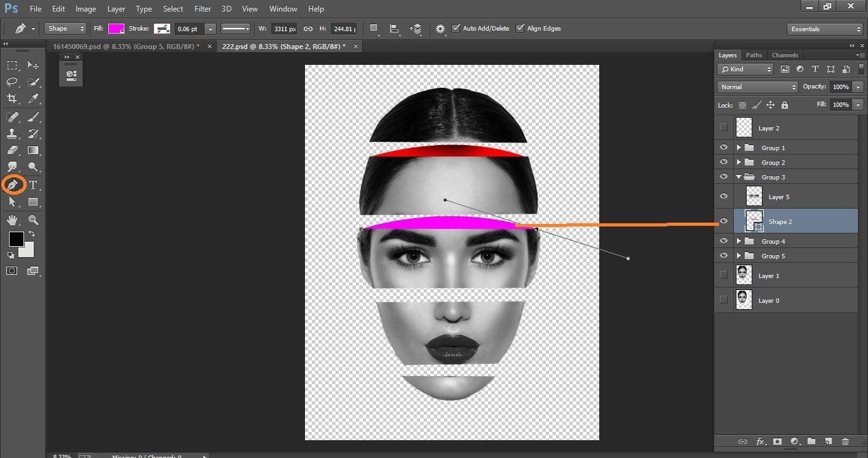Viewport: 868px width, 458px height.
Task: Open the Filter menu
Action: [202, 8]
